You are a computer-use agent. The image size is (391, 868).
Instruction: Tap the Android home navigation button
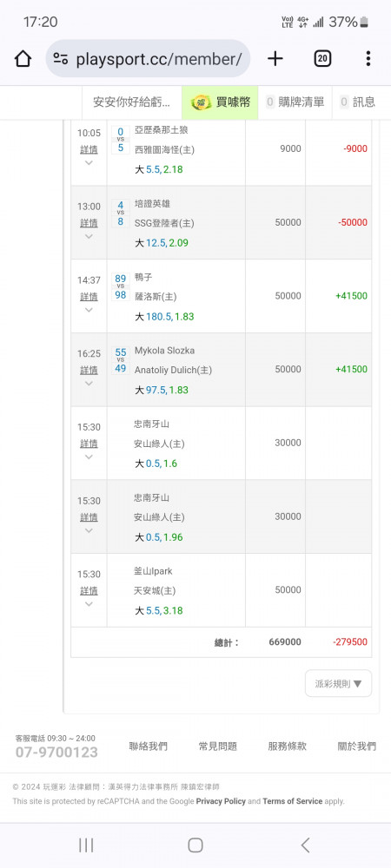pos(195,845)
